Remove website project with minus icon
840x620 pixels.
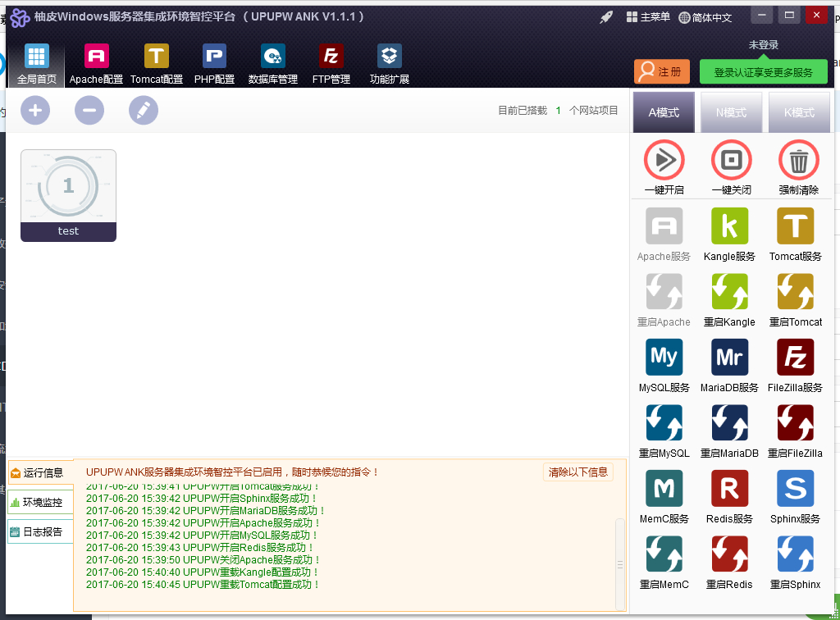click(89, 111)
